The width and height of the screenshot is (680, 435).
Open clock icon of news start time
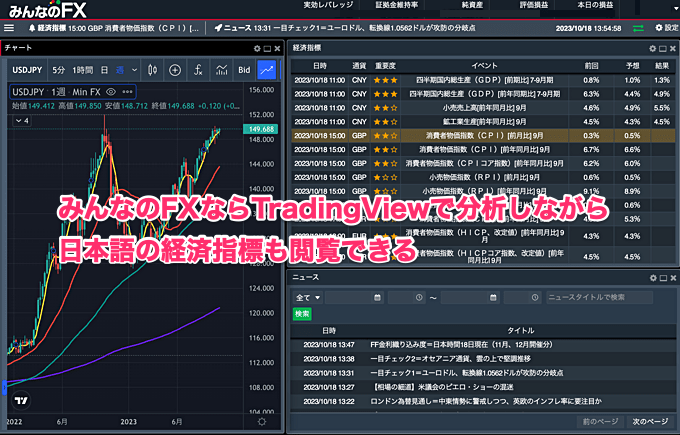[419, 298]
